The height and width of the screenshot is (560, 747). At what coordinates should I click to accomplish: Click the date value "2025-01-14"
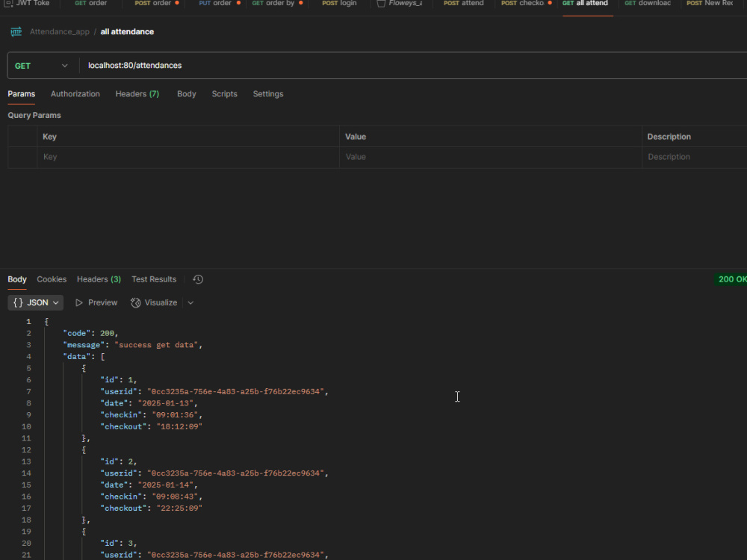coord(166,485)
